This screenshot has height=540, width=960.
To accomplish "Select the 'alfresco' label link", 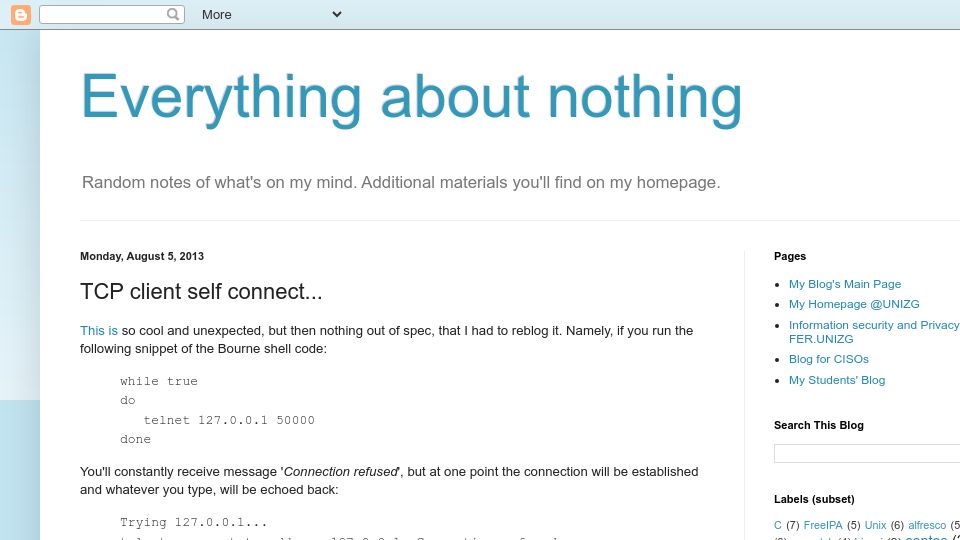I will point(927,525).
